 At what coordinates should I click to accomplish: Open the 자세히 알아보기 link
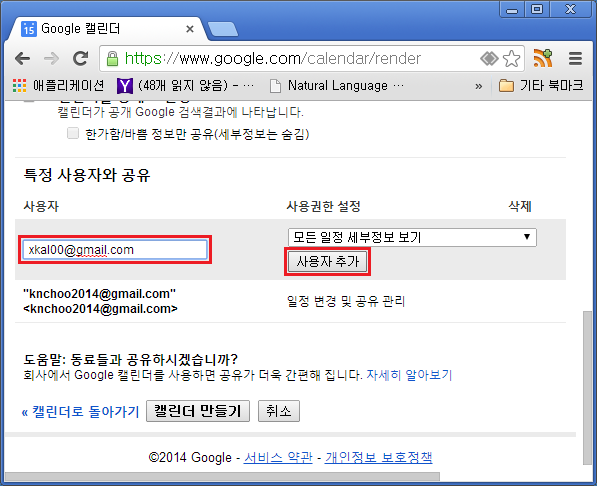[409, 375]
